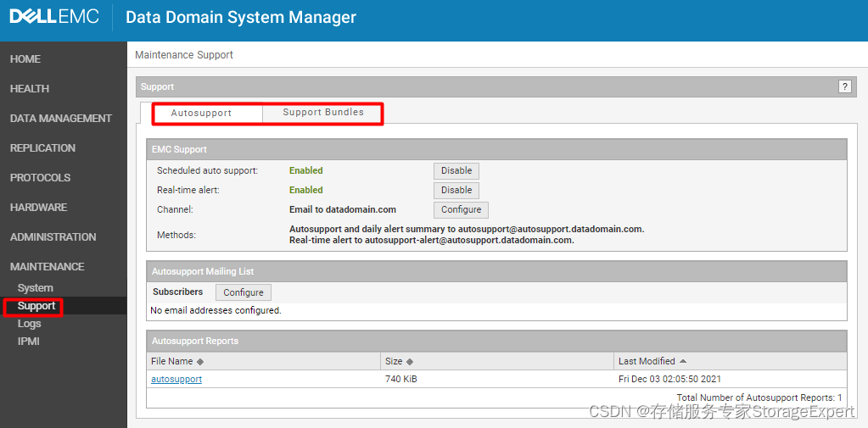Click Enabled status for Scheduled auto support
The height and width of the screenshot is (428, 868).
pos(306,171)
